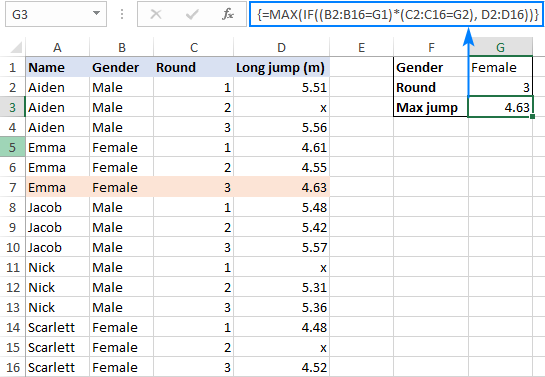The width and height of the screenshot is (545, 377).
Task: Select Emma in row 5
Action: pos(57,147)
